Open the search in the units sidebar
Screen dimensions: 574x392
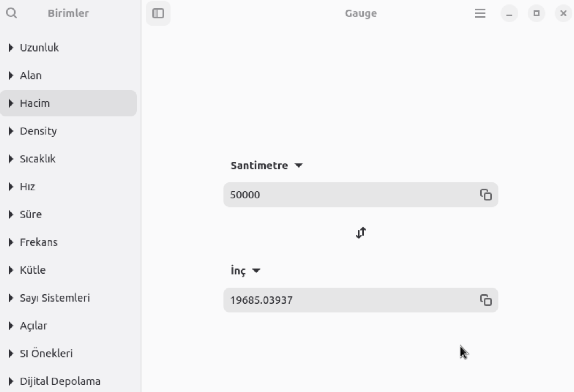[x=12, y=13]
